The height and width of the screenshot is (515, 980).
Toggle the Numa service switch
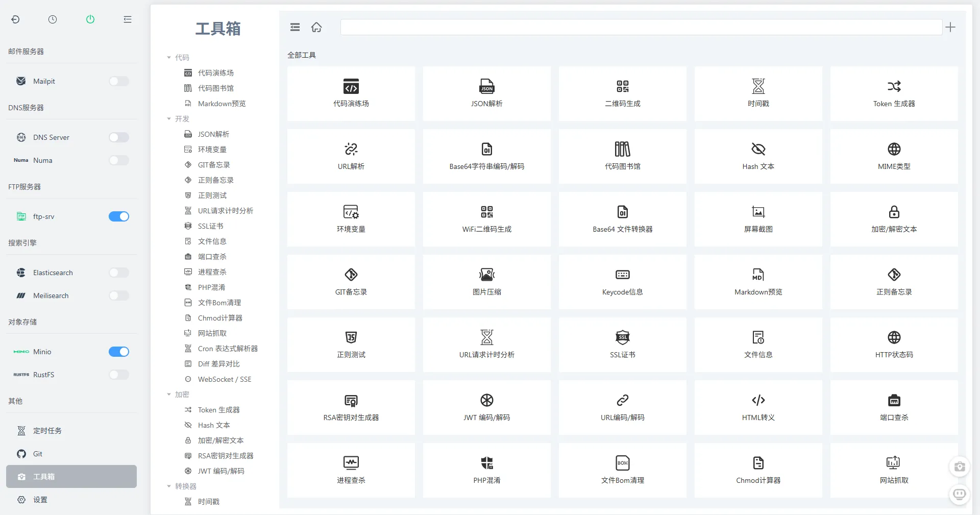click(x=119, y=160)
